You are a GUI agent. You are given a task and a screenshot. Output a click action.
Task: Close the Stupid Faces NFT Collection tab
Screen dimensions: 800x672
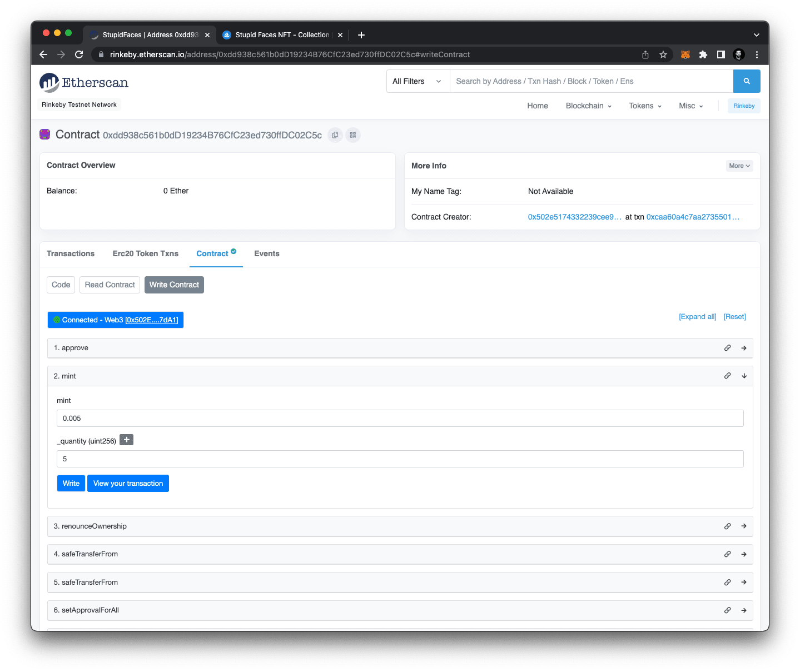click(340, 35)
